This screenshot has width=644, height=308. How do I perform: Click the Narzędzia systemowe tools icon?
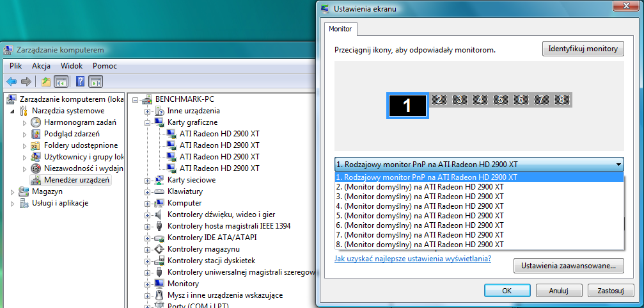click(x=24, y=111)
